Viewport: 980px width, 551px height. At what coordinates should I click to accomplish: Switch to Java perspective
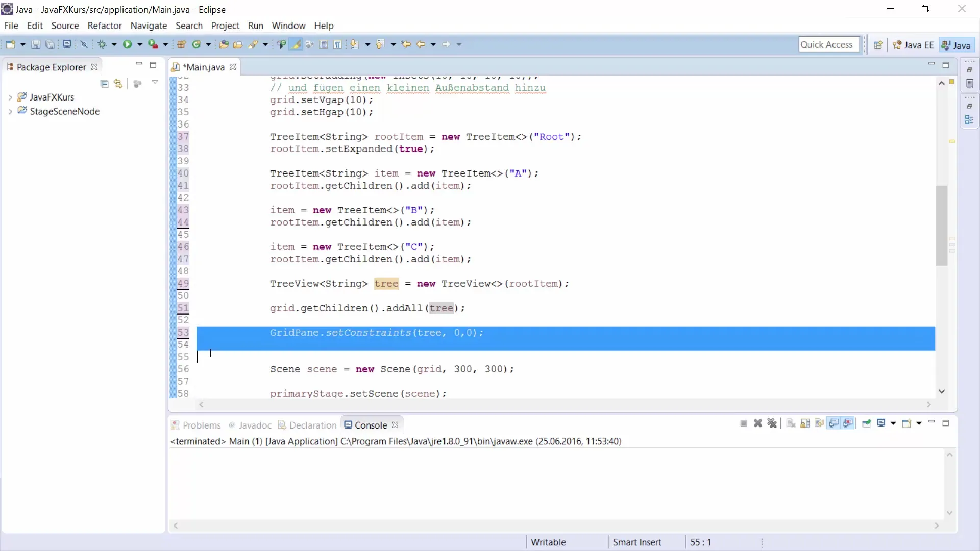point(957,45)
